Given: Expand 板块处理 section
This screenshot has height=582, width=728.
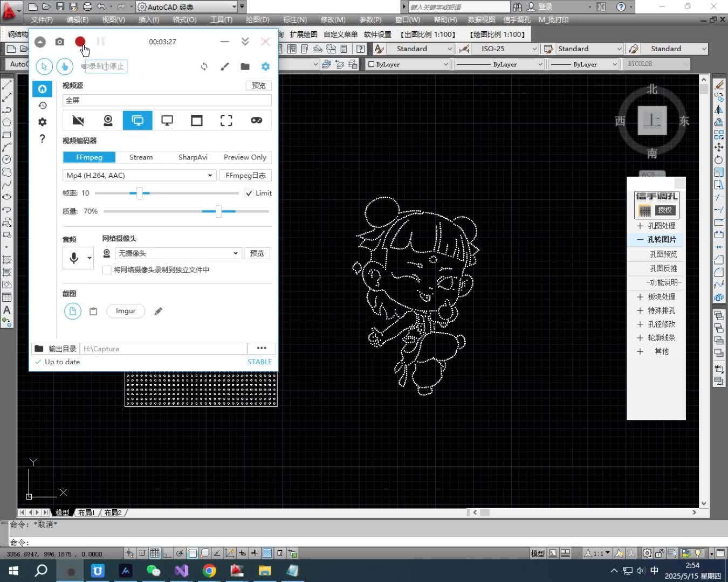Looking at the screenshot, I should click(x=656, y=297).
